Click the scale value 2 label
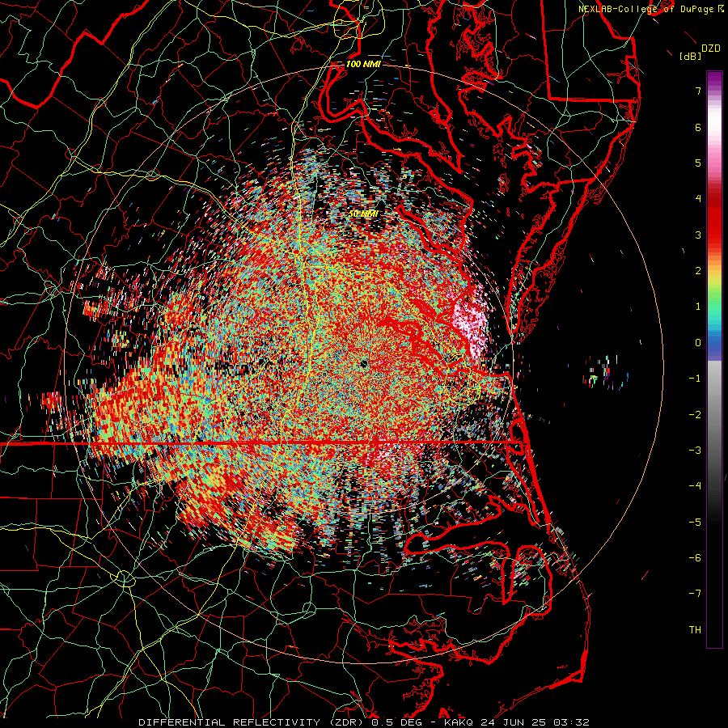 [698, 271]
